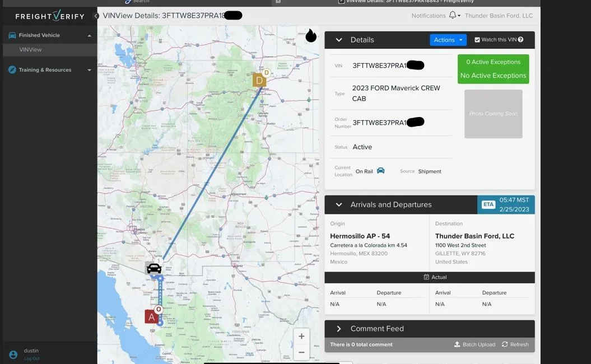Screen dimensions: 591x364
Task: Click the black car vehicle marker on the map
Action: (x=154, y=268)
